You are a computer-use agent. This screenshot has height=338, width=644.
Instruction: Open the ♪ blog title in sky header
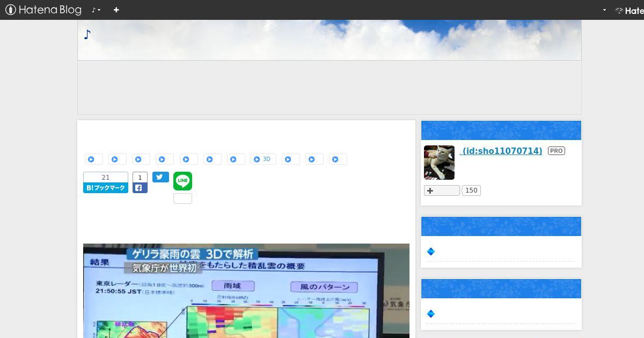87,35
